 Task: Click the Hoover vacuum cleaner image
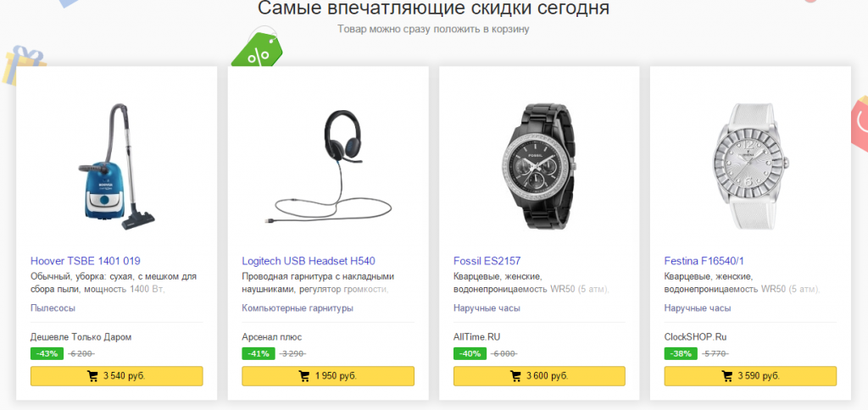point(117,167)
